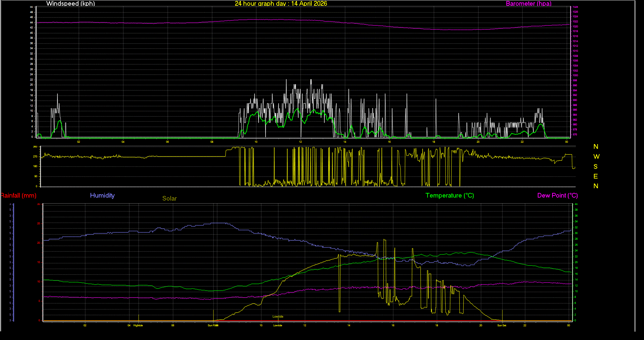Click the Windspeed (kph) legend label
Viewport: 644px width, 340px height.
coord(70,4)
